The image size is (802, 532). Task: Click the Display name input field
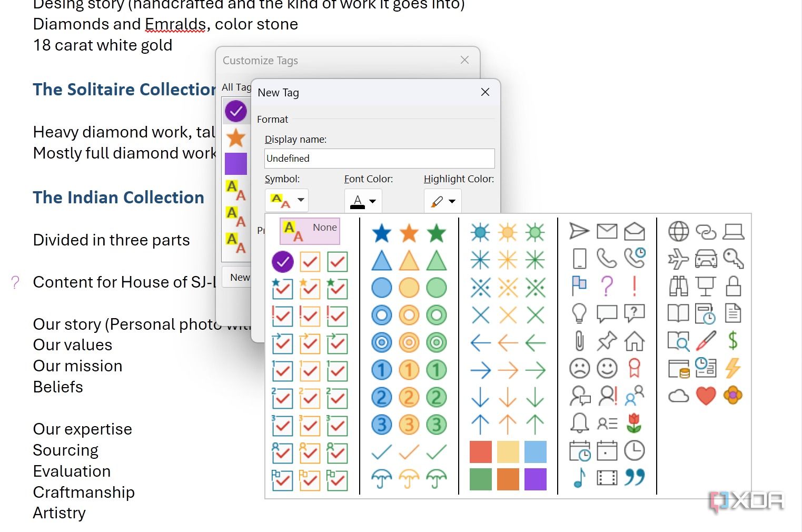380,158
